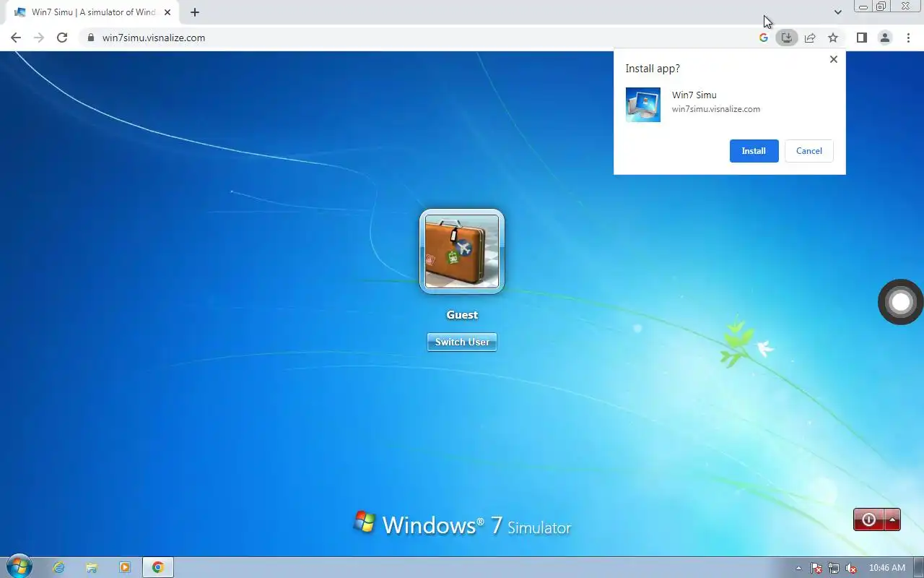Open the Chrome profile avatar
The image size is (924, 578).
[885, 38]
